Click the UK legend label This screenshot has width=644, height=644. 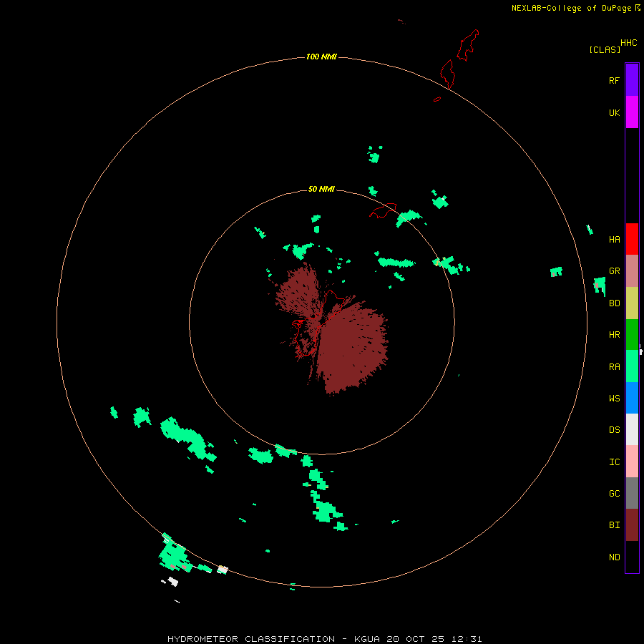614,112
